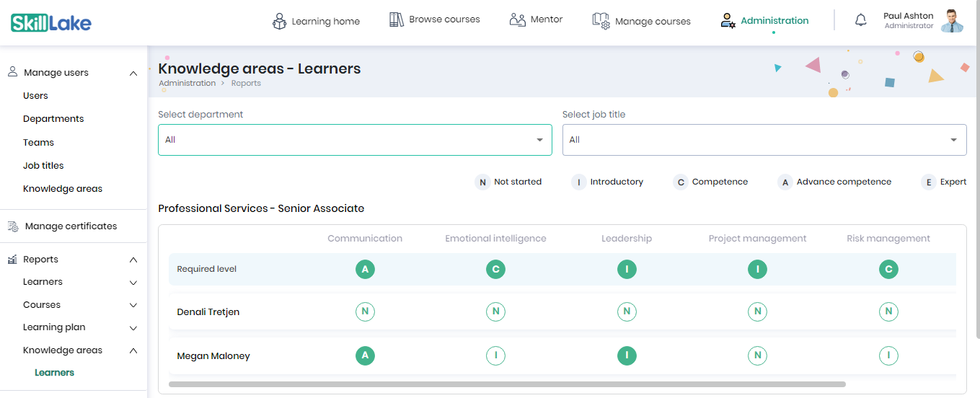Image resolution: width=980 pixels, height=398 pixels.
Task: Click the Manage users person icon
Action: 12,72
